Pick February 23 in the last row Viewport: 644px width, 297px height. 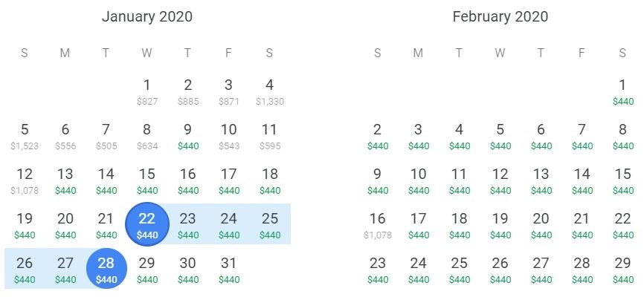click(378, 269)
